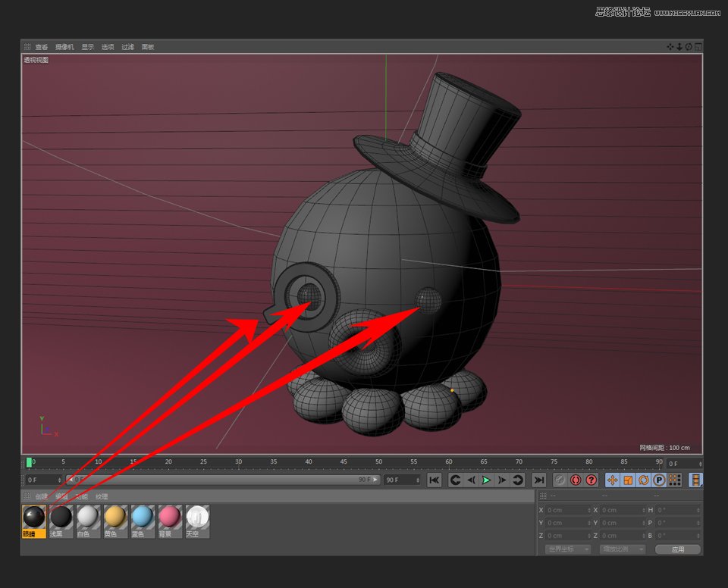Open the 缩放比例 dropdown

point(623,549)
